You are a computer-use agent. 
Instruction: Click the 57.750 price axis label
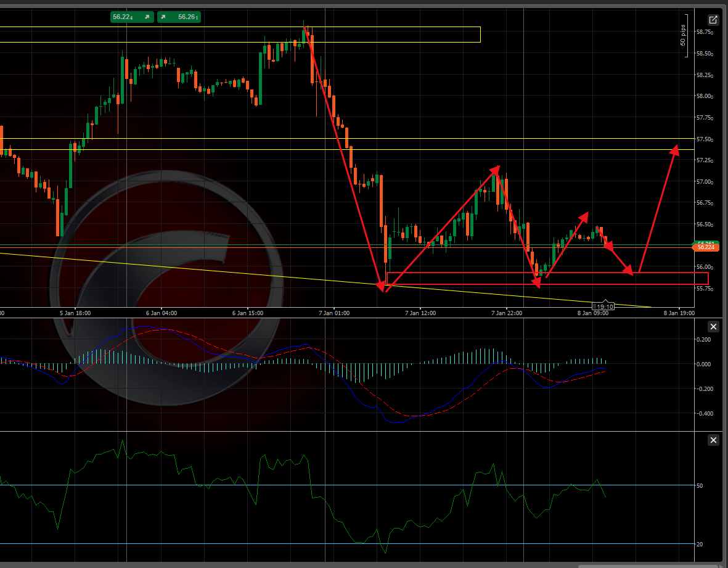[705, 118]
